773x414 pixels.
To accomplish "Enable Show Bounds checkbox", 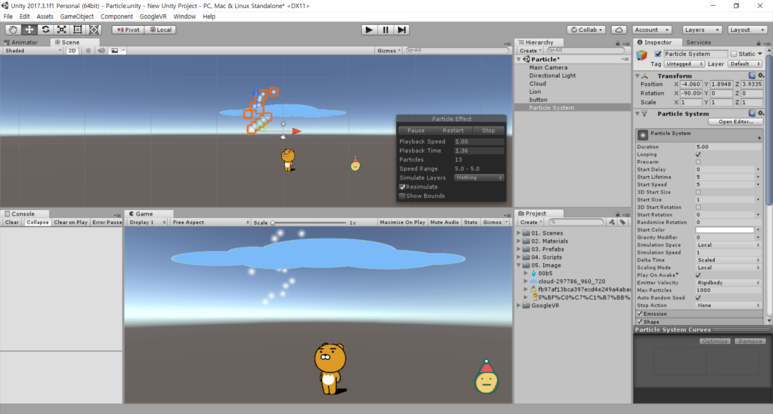I will pyautogui.click(x=402, y=196).
